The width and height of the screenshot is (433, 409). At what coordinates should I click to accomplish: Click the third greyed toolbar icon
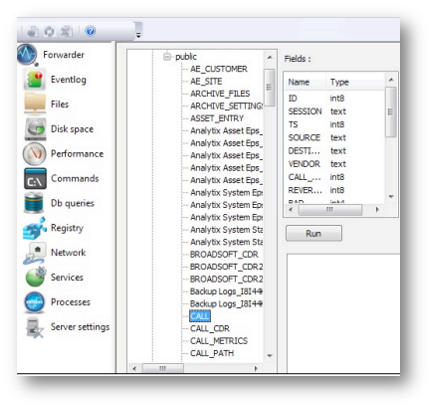pos(66,31)
